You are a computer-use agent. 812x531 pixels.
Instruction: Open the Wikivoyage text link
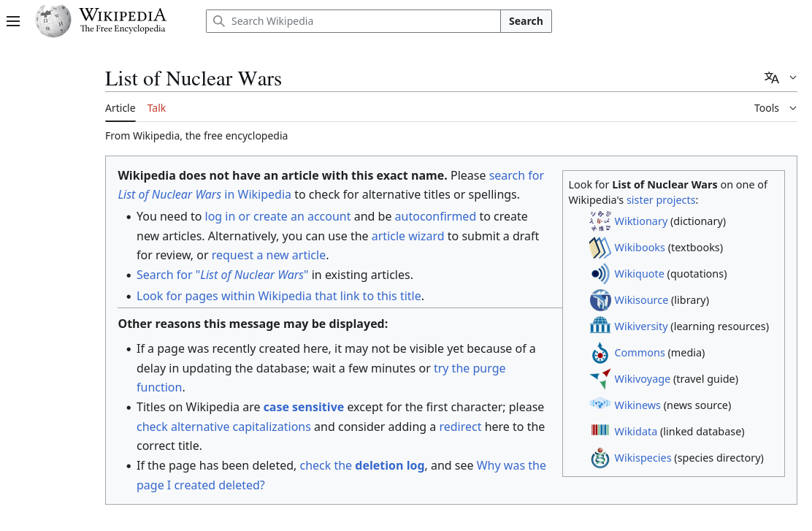click(x=642, y=379)
